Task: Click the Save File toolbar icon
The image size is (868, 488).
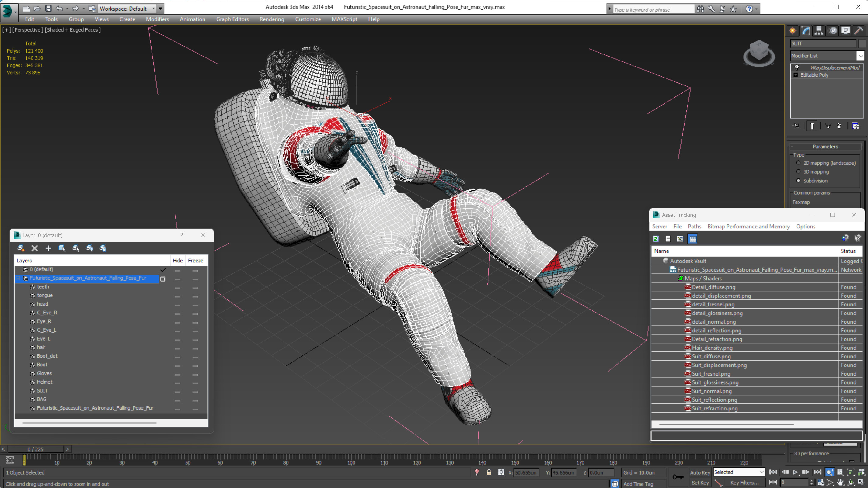Action: point(48,9)
